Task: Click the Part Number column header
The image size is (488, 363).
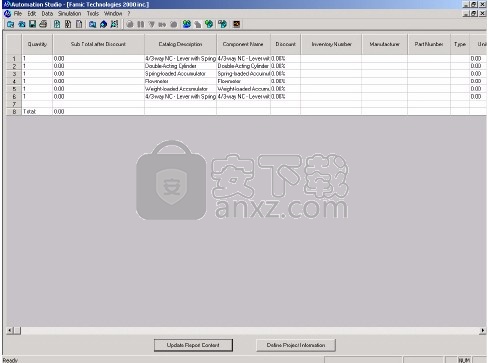Action: [x=429, y=44]
